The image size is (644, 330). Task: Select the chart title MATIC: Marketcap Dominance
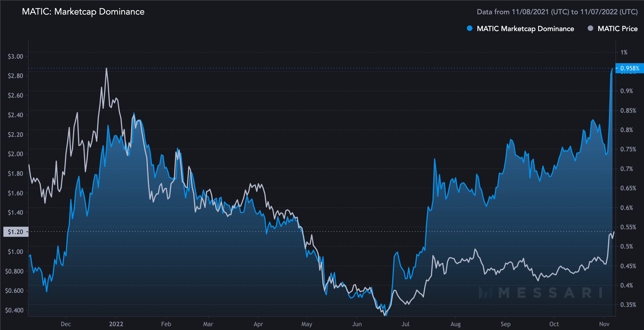[83, 11]
